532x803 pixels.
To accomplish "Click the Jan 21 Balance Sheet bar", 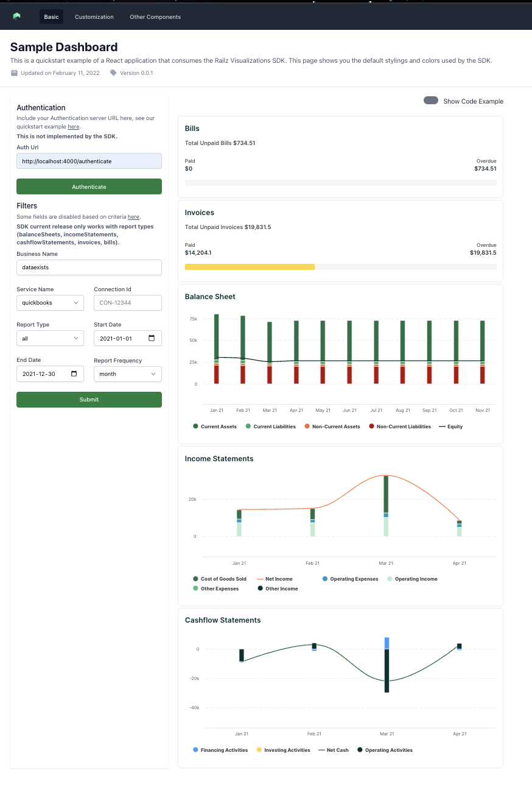I will [x=217, y=348].
